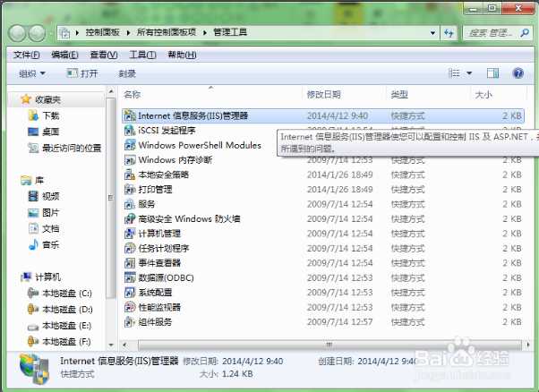Select 本地磁盘 (D:) in sidebar

coord(67,309)
